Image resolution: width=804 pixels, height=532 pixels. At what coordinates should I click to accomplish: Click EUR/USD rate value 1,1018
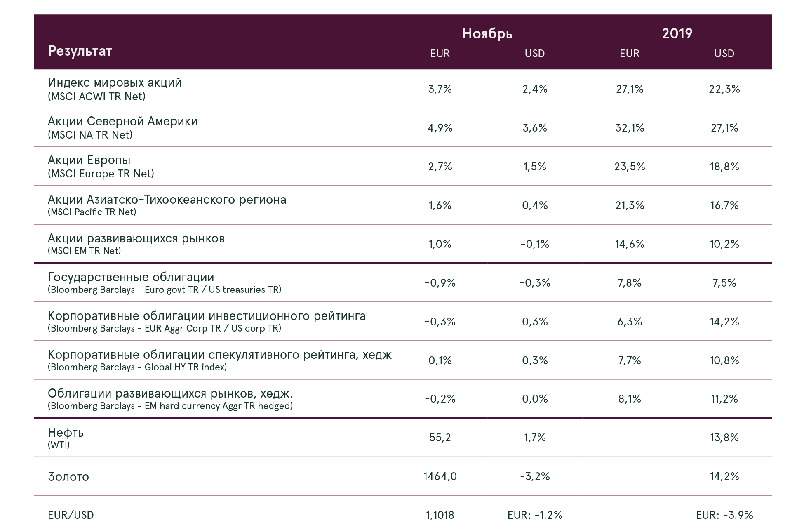pyautogui.click(x=440, y=516)
